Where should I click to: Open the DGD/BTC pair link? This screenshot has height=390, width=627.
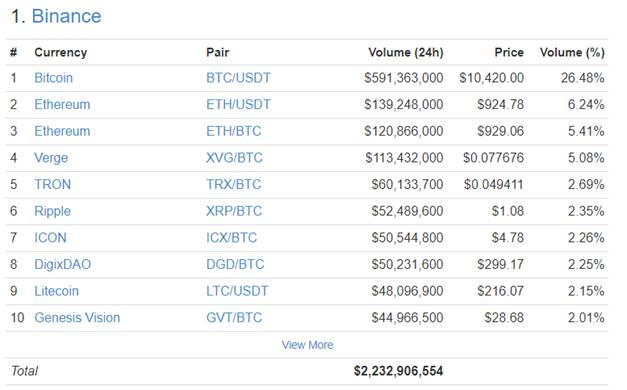(x=235, y=264)
